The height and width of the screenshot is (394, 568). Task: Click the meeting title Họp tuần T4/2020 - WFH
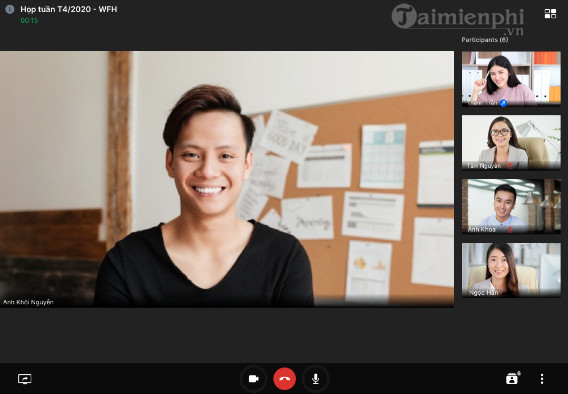69,9
